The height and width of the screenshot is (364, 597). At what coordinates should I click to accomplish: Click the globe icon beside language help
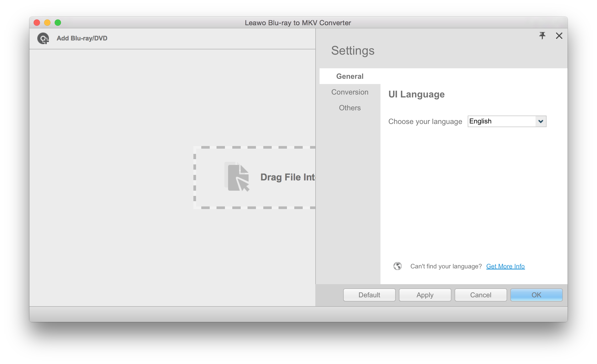coord(397,266)
